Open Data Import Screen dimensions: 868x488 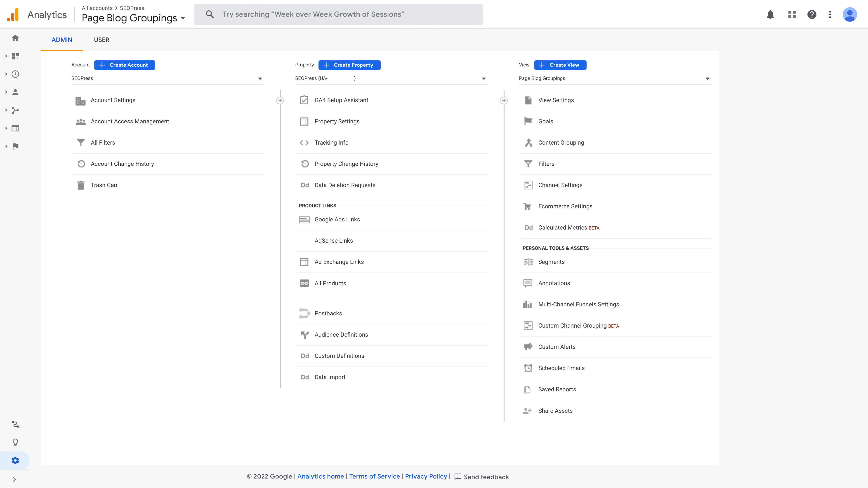pyautogui.click(x=392, y=377)
